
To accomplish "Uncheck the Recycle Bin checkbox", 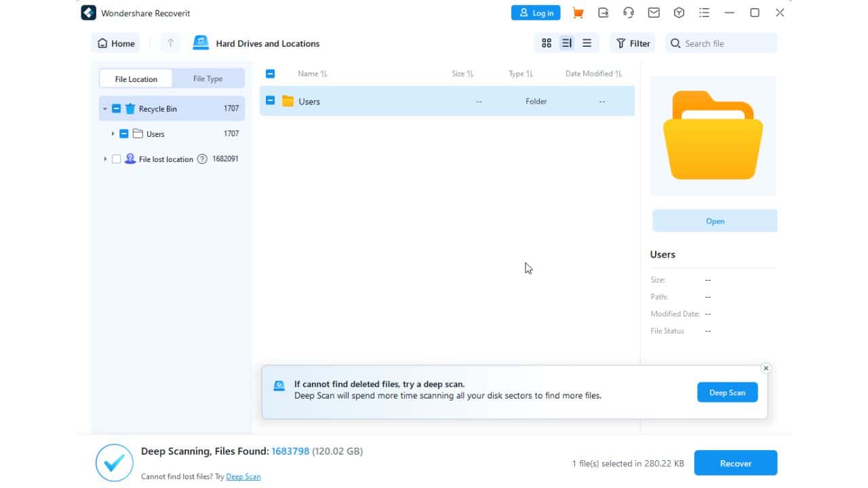I will (x=117, y=108).
